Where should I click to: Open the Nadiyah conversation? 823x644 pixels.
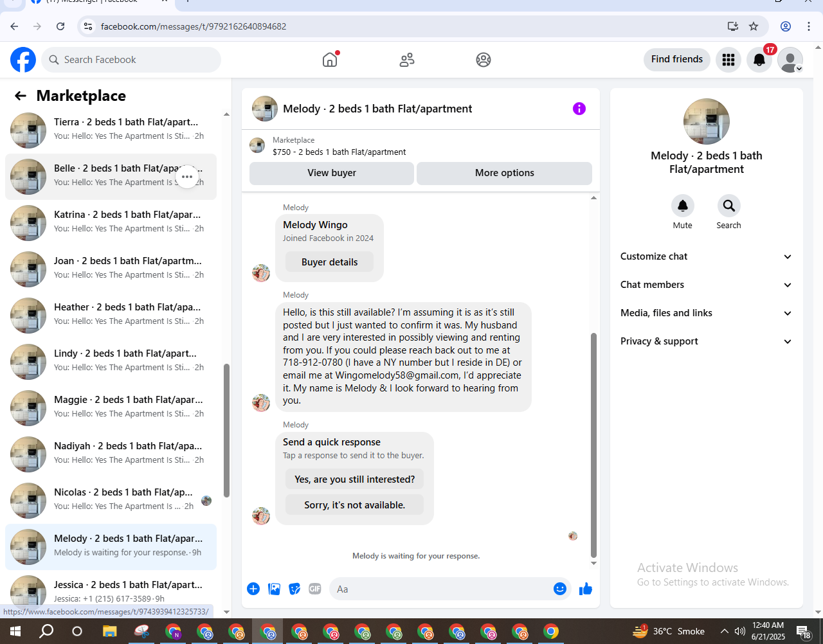click(111, 454)
